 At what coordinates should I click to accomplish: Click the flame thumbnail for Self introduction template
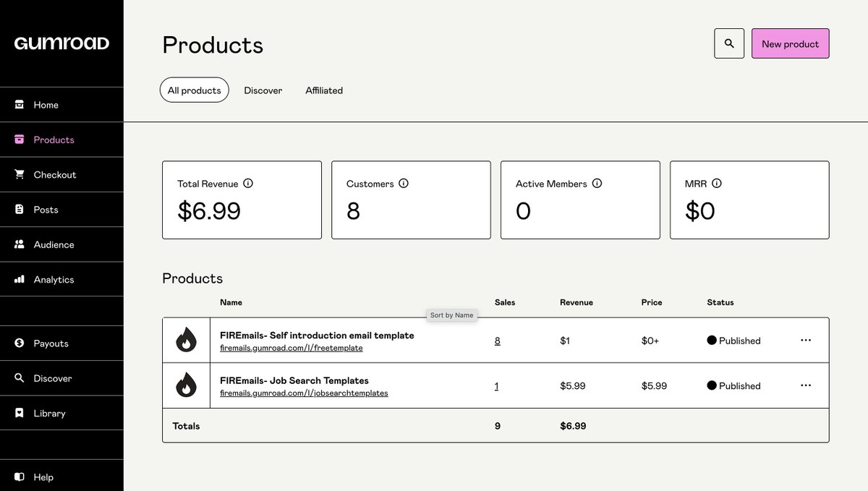pos(186,340)
